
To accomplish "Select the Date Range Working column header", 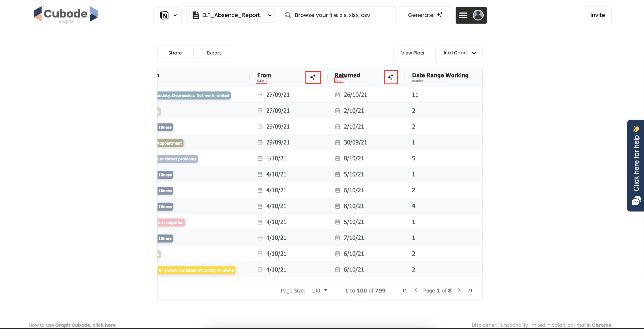I will [440, 75].
